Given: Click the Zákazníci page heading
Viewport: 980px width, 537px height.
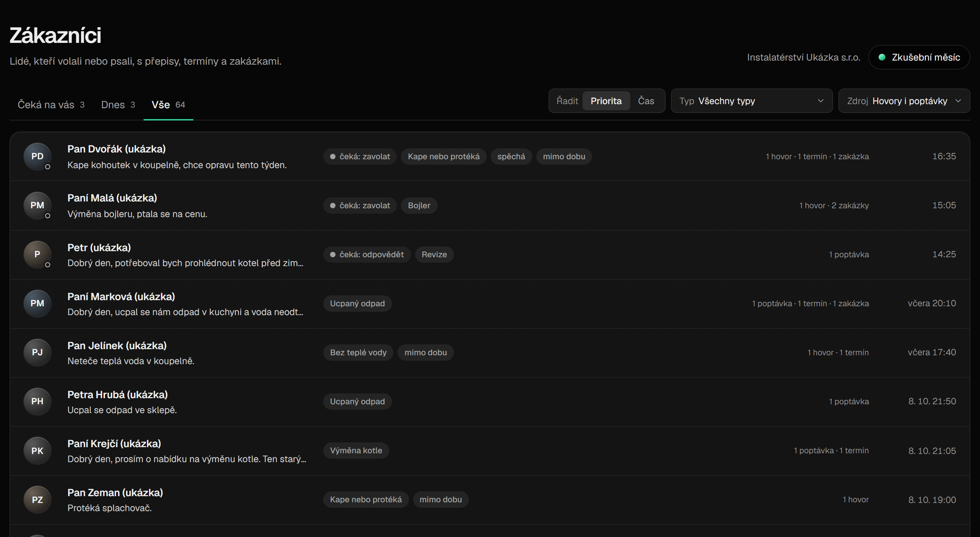Looking at the screenshot, I should 55,36.
